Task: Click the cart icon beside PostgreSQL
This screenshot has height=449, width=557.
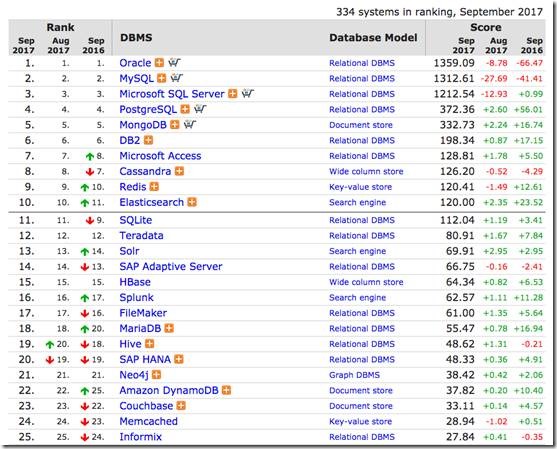Action: (x=200, y=109)
